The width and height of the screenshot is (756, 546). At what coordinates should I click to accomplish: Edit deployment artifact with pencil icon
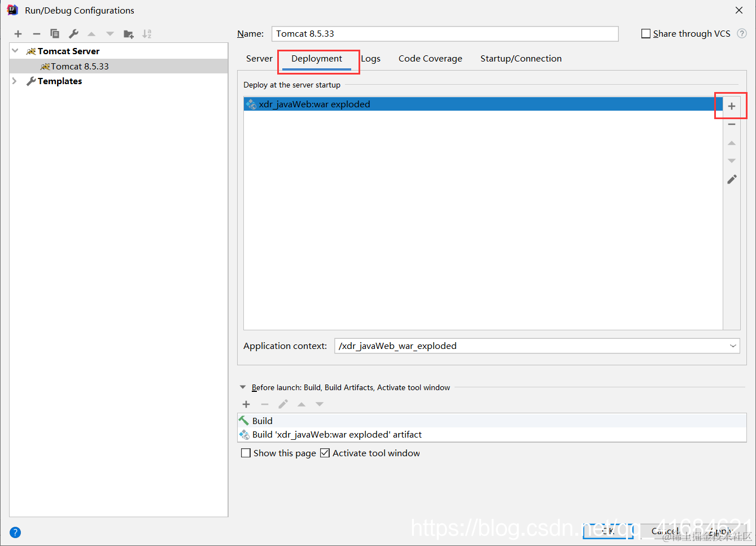coord(732,180)
